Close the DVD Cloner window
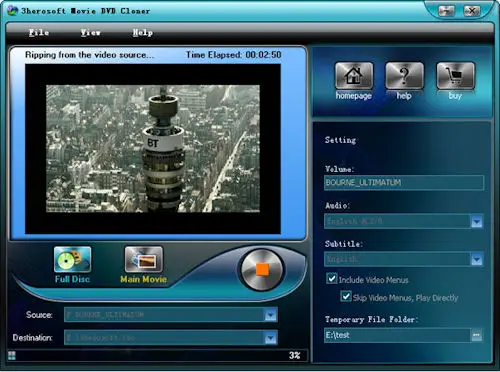 point(472,11)
